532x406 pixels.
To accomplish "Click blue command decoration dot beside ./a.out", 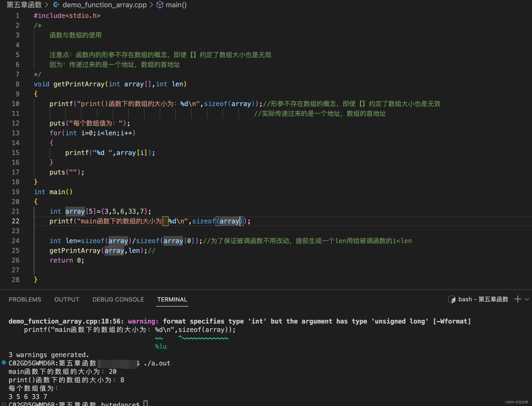I will click(4, 362).
